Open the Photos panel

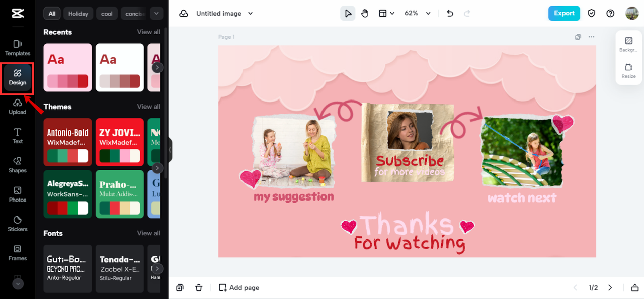point(18,194)
